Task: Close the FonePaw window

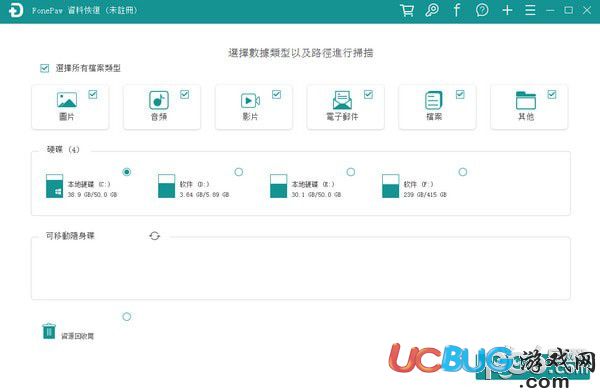Action: [x=587, y=10]
